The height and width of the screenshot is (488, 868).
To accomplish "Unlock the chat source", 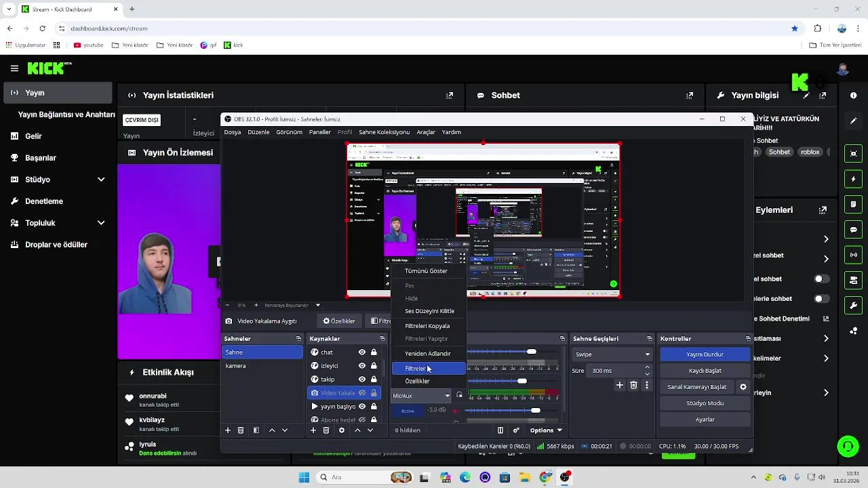I will click(x=374, y=352).
